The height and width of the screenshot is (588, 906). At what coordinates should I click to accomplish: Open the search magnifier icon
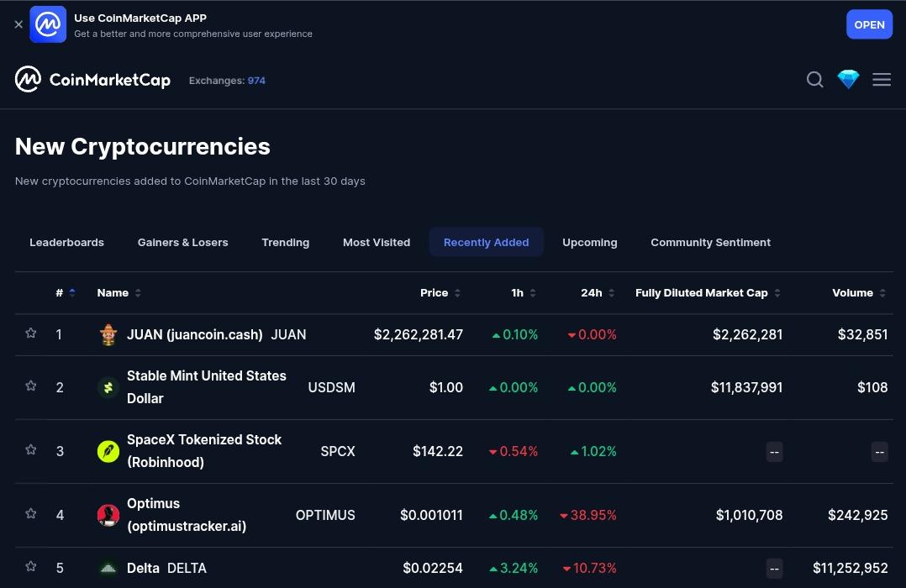point(814,79)
